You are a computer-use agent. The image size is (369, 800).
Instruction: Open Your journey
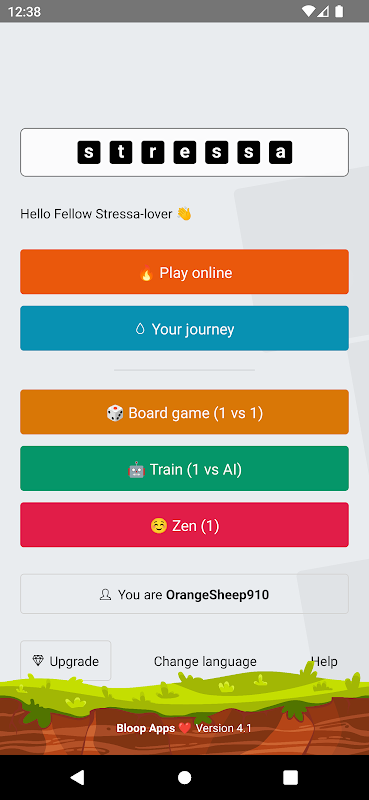pos(184,329)
